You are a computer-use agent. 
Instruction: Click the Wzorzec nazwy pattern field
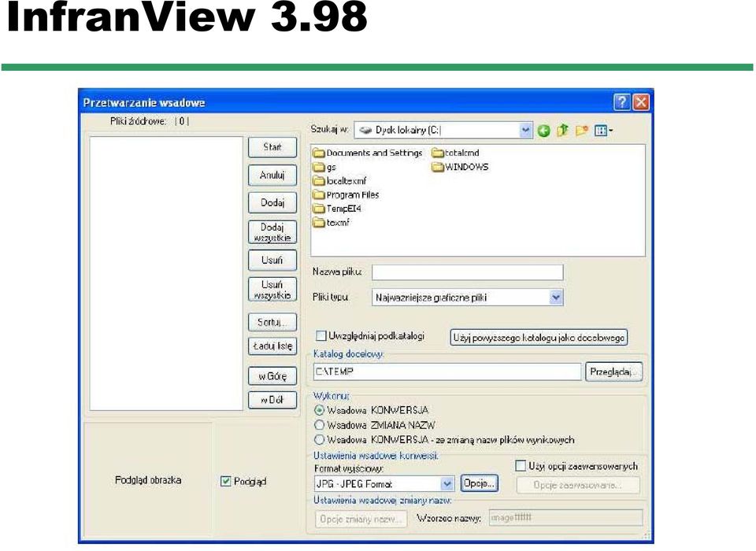coord(565,517)
